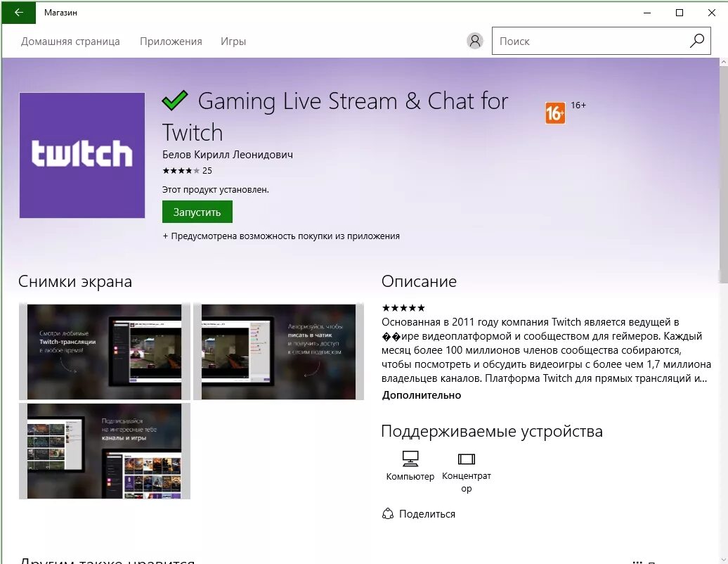Click the Twitch app logo tile
728x564 pixels.
coord(82,155)
